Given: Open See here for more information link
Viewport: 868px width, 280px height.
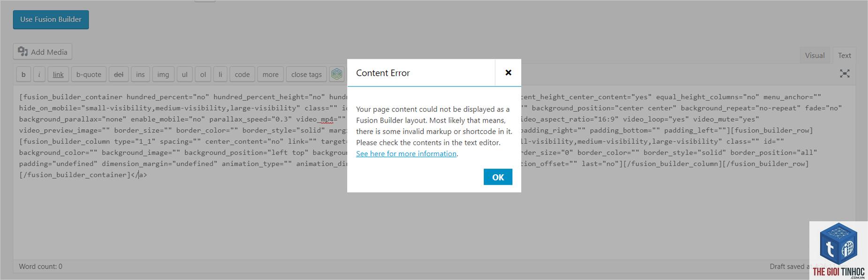Looking at the screenshot, I should [406, 154].
